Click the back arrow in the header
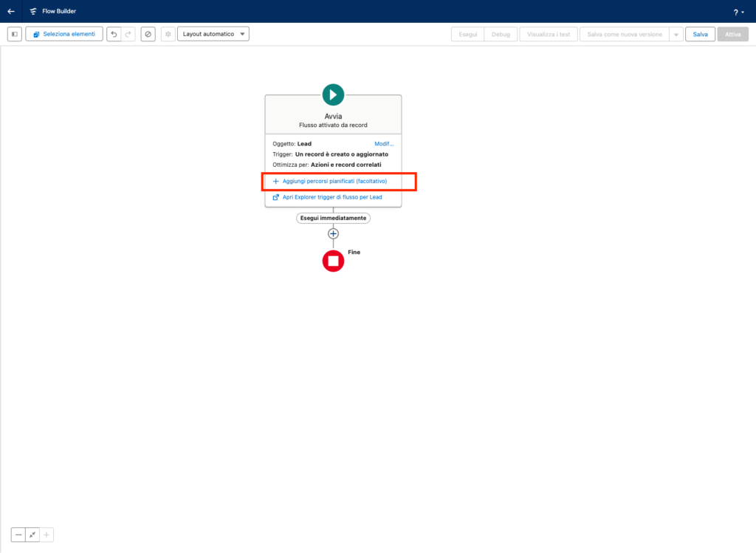Viewport: 756px width, 553px height. point(11,11)
